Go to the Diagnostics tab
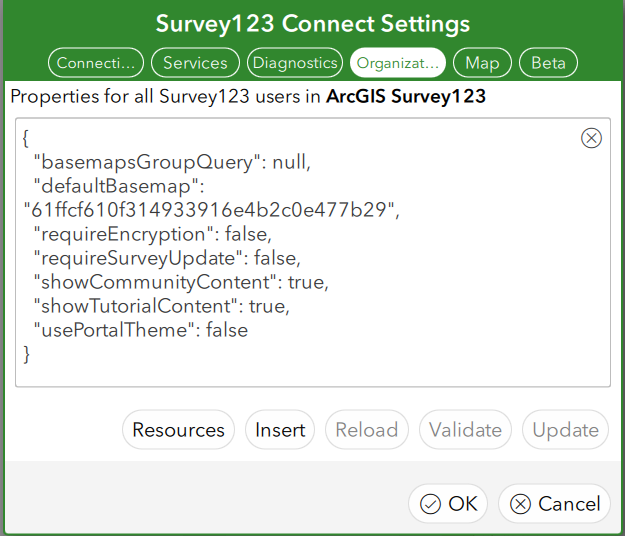This screenshot has width=625, height=536. pyautogui.click(x=295, y=63)
